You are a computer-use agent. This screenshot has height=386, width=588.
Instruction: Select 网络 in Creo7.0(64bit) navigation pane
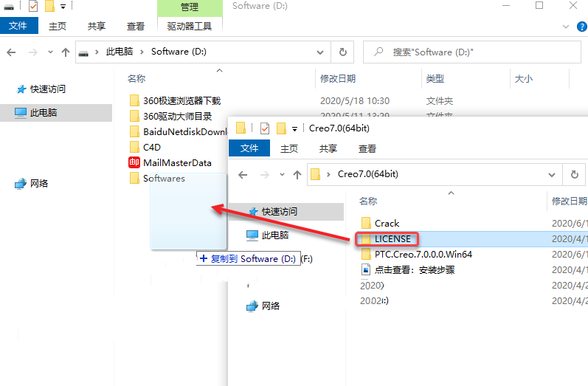pos(263,306)
